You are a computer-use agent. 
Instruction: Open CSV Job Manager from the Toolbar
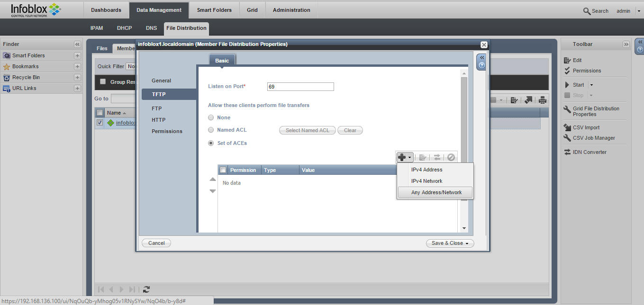tap(594, 138)
